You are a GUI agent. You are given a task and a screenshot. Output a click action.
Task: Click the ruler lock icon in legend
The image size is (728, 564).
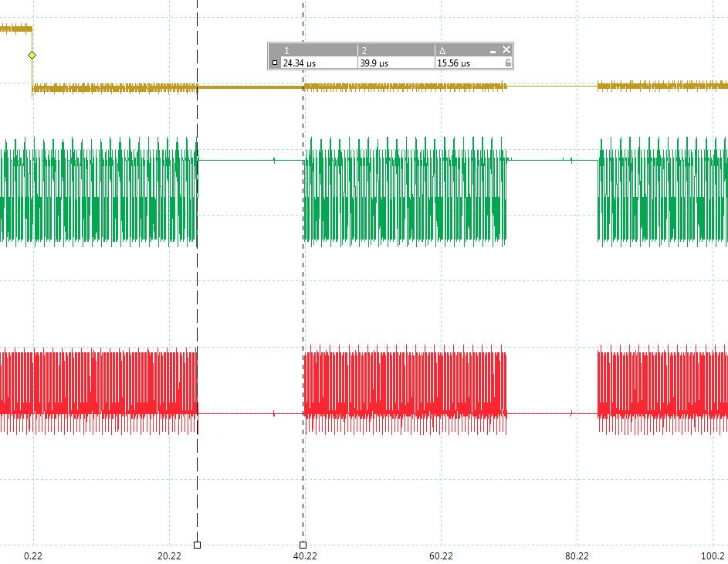[x=508, y=63]
